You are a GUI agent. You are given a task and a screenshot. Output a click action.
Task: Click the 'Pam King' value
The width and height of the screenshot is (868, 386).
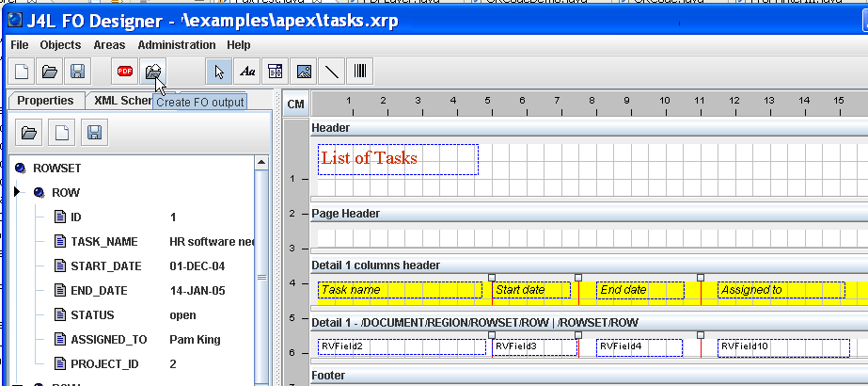[x=195, y=339]
